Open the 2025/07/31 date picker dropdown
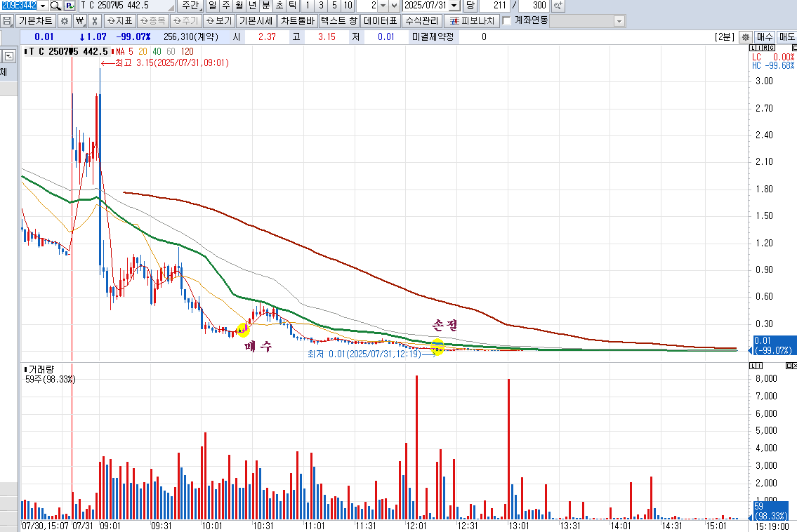 point(454,6)
